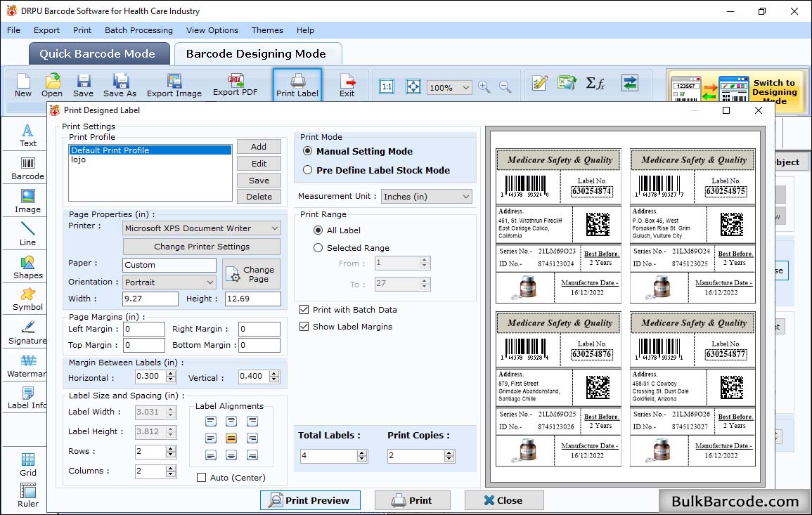
Task: Click the New document toolbar icon
Action: point(22,86)
